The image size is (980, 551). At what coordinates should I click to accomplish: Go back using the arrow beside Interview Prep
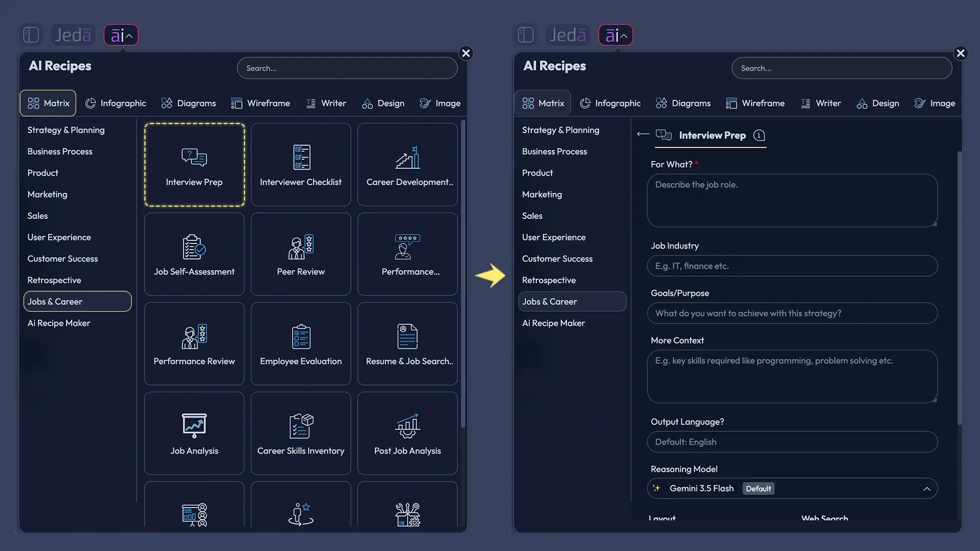tap(643, 134)
